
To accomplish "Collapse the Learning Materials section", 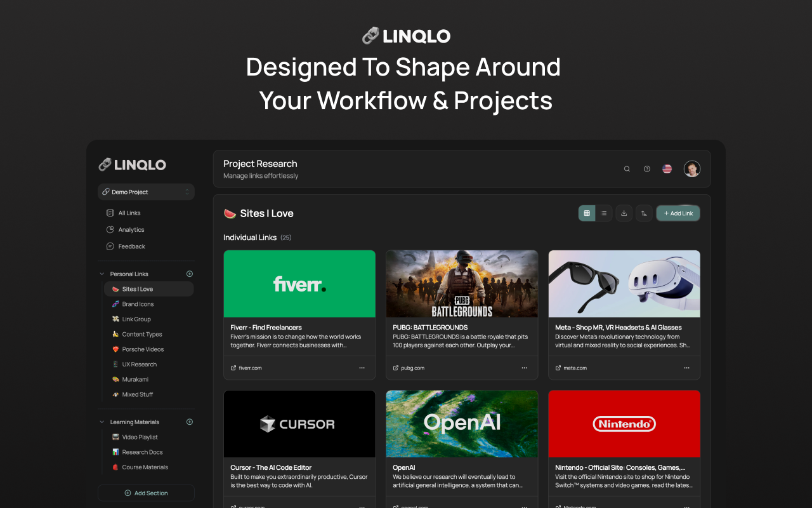I will click(101, 422).
